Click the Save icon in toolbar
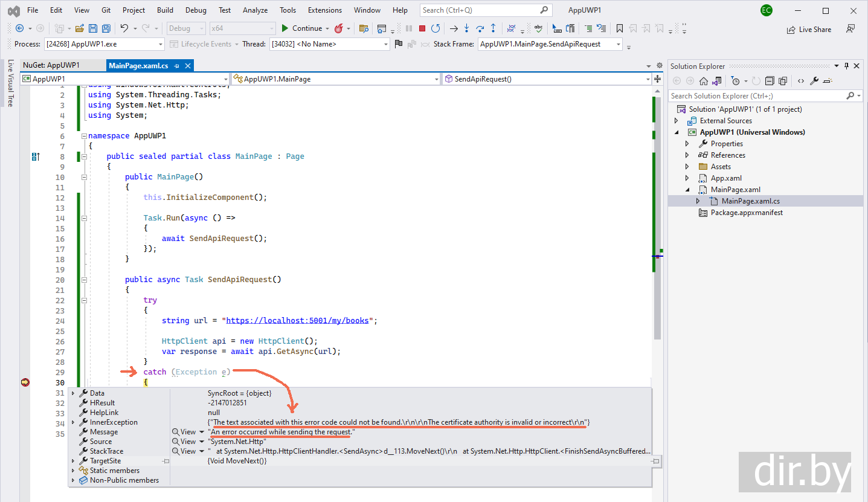The height and width of the screenshot is (502, 868). coord(93,28)
